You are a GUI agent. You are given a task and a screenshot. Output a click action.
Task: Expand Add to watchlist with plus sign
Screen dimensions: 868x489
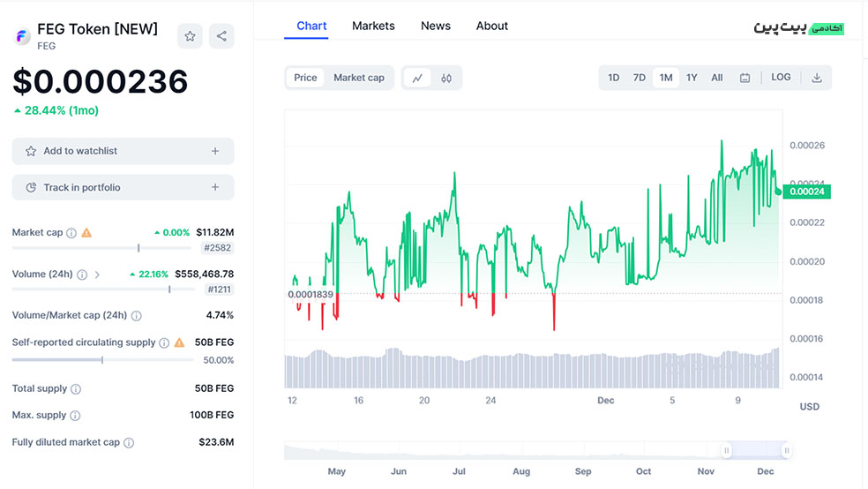[x=215, y=151]
